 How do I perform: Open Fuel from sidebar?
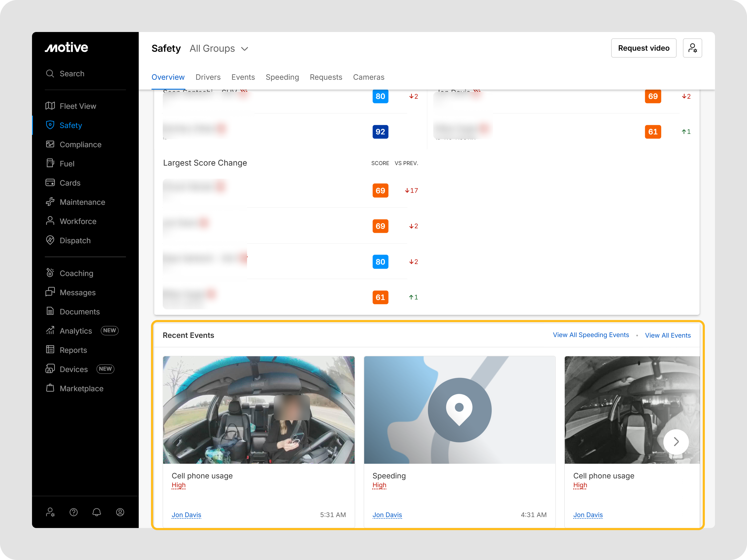[67, 164]
